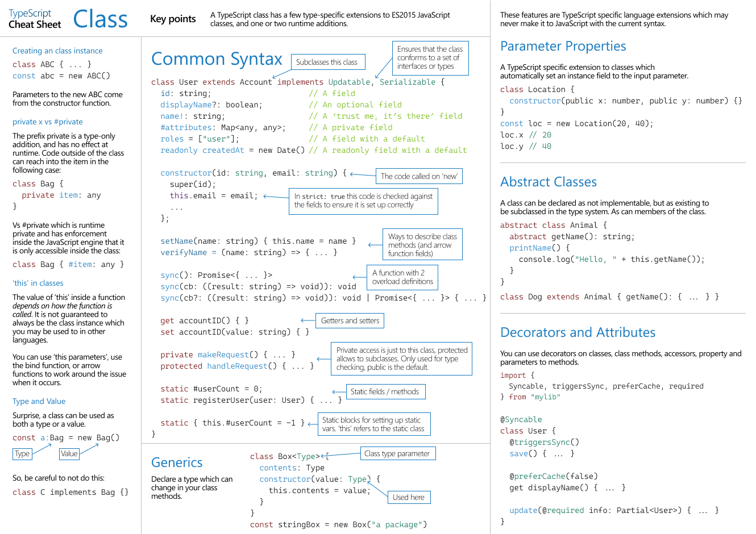Viewport: 756px width, 534px height.
Task: Select the "Used here" callout box
Action: (409, 497)
